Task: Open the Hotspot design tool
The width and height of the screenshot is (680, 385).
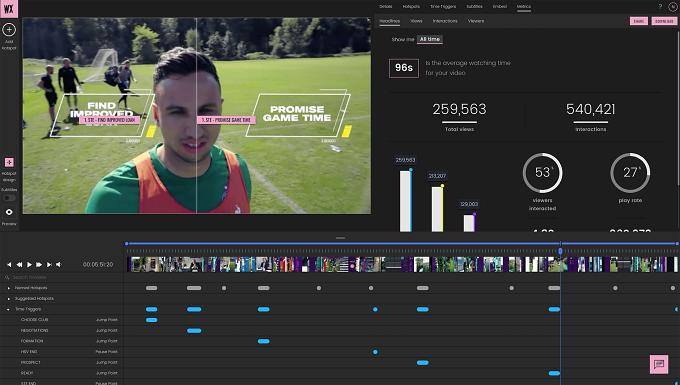Action: point(9,163)
